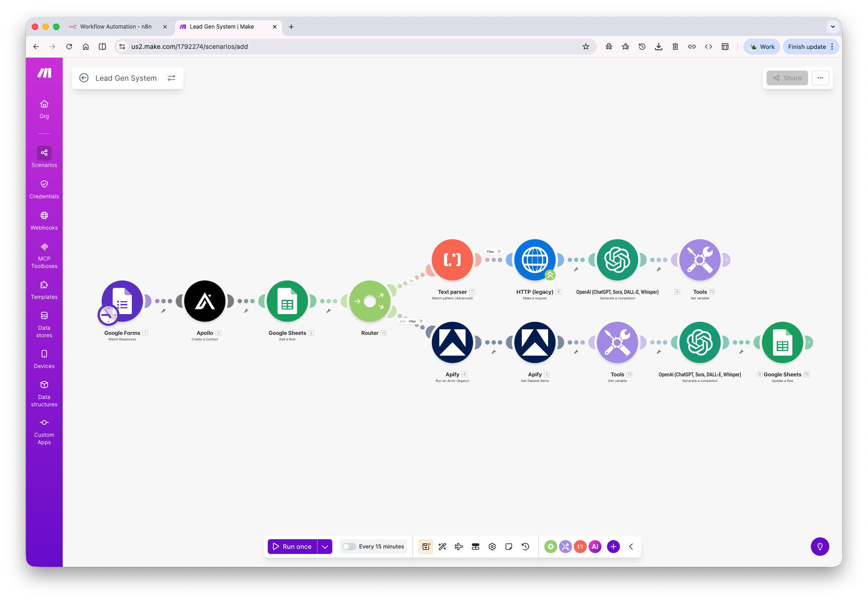Open the HTTP legacy Make a request module
The image size is (868, 601).
coord(535,260)
